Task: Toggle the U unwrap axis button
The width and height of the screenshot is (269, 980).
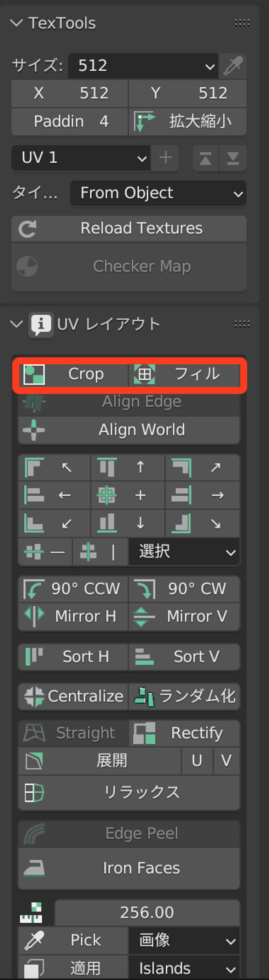Action: point(197,761)
